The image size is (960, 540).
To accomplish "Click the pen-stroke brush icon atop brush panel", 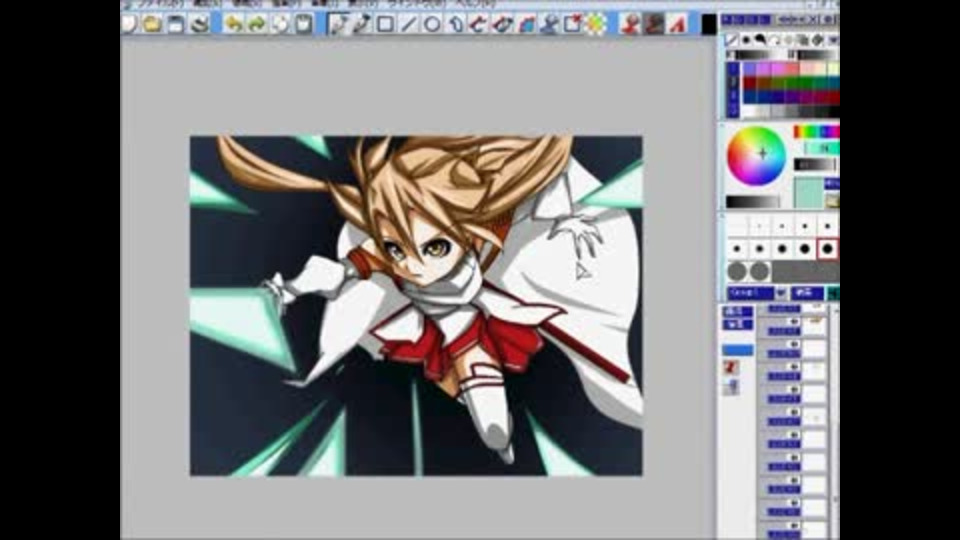I will pos(731,40).
